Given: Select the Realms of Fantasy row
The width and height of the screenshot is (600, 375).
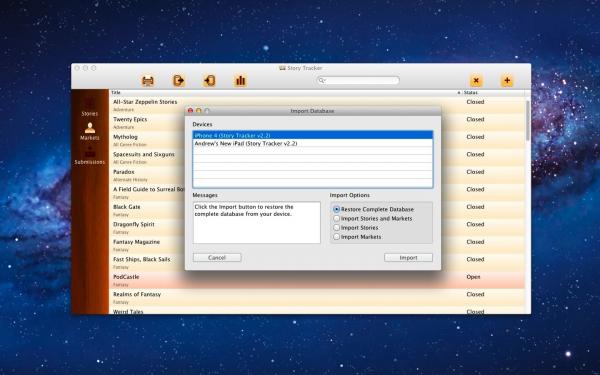Looking at the screenshot, I should coord(317,298).
